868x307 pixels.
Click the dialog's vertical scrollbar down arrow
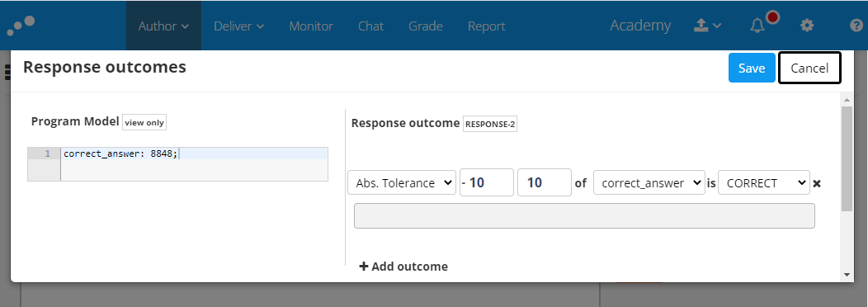[x=847, y=274]
